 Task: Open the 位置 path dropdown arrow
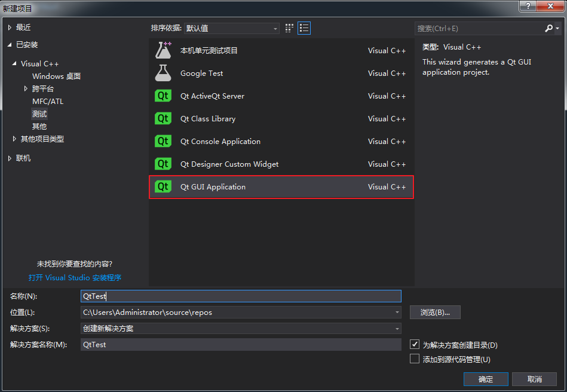coord(397,312)
